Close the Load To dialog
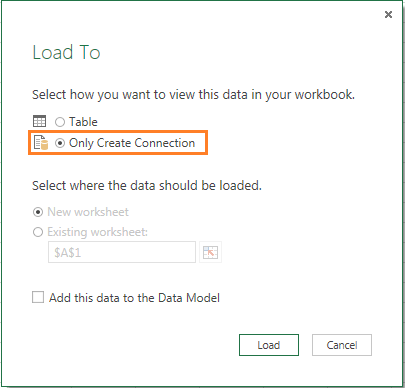Viewport: 405px width, 388px height. tap(388, 14)
